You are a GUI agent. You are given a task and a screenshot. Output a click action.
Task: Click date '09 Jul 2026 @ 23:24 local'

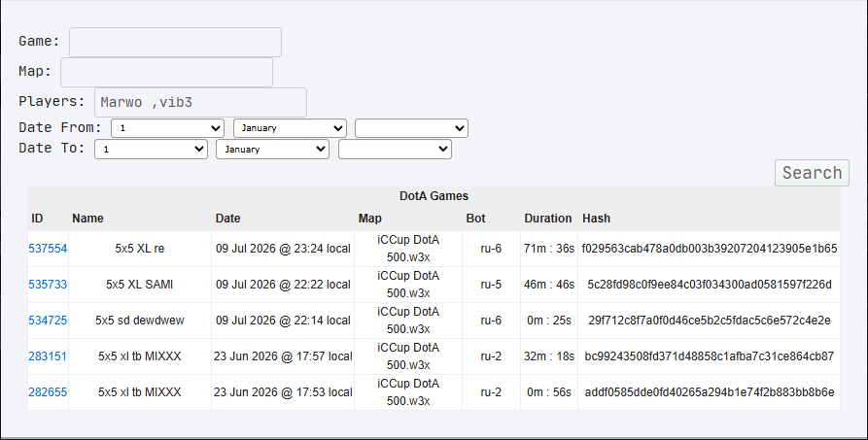click(x=283, y=249)
